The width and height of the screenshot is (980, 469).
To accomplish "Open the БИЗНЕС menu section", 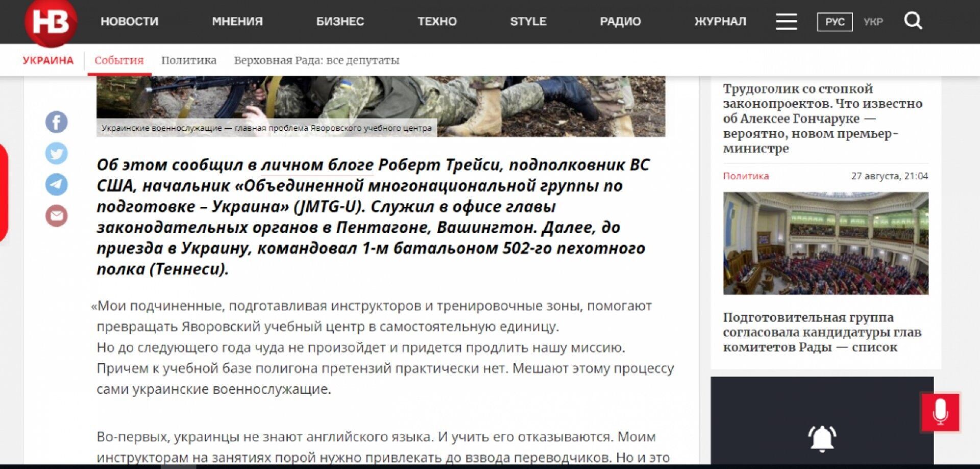I will (x=340, y=21).
